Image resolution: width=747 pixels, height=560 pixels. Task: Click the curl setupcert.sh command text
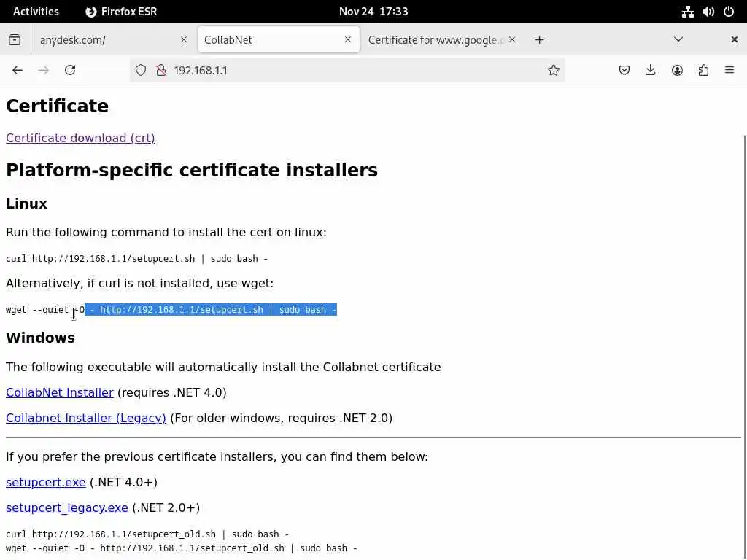[136, 259]
